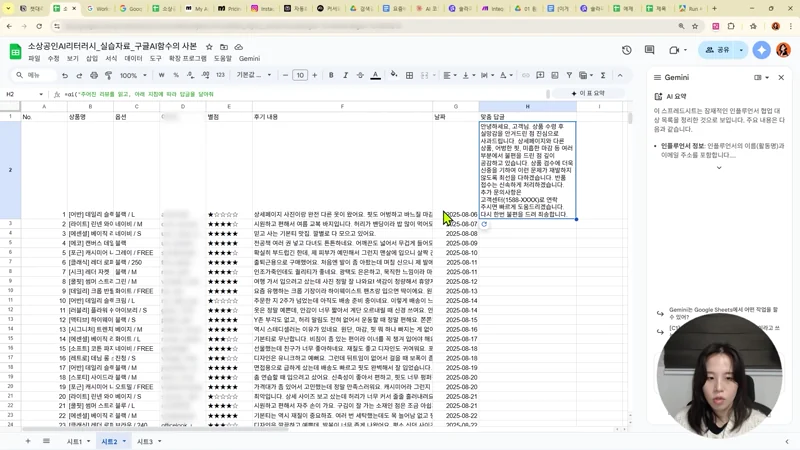Open the Name Box H2 dropdown
This screenshot has width=800, height=450.
tap(41, 94)
